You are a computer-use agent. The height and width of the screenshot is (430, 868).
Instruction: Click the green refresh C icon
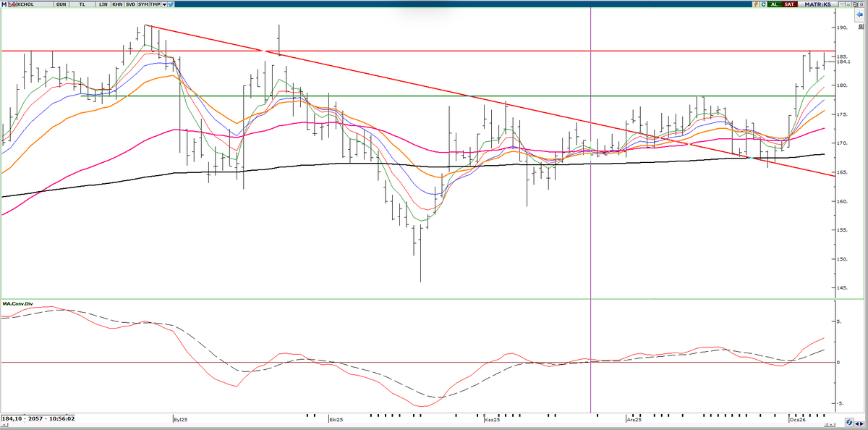763,4
